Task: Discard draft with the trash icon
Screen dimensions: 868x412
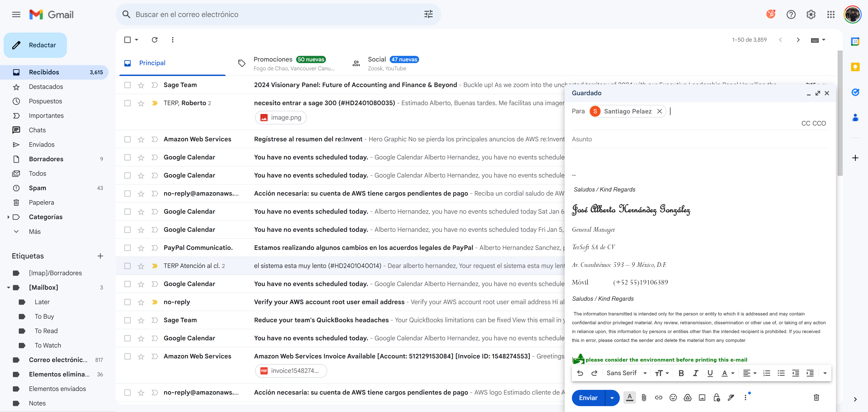Action: coord(816,398)
